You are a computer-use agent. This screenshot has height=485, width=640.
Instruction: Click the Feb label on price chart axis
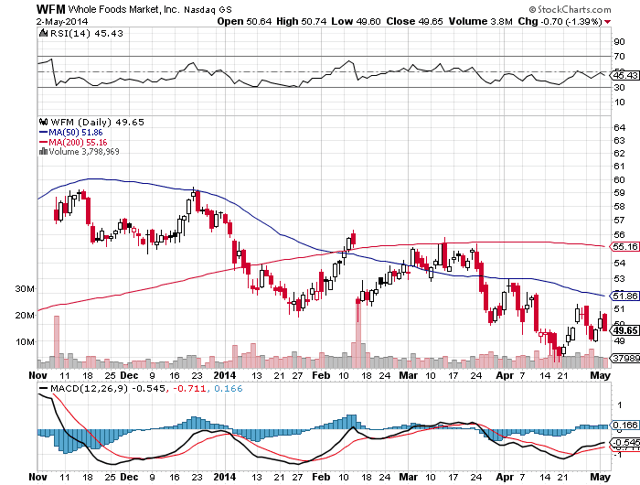click(x=321, y=375)
